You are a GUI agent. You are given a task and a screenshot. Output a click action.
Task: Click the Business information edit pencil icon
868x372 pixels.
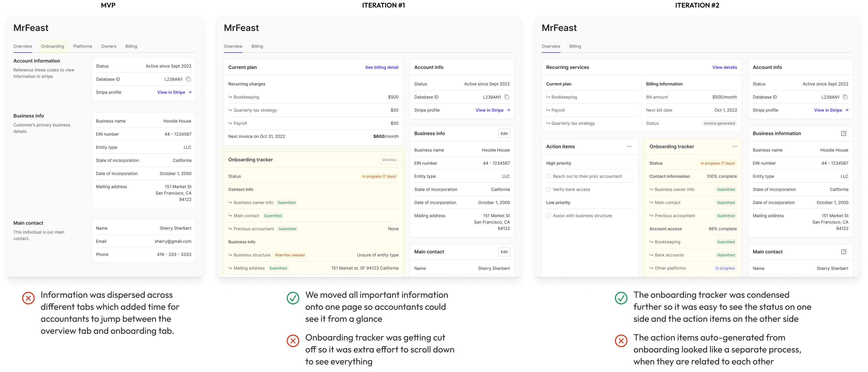coord(843,134)
